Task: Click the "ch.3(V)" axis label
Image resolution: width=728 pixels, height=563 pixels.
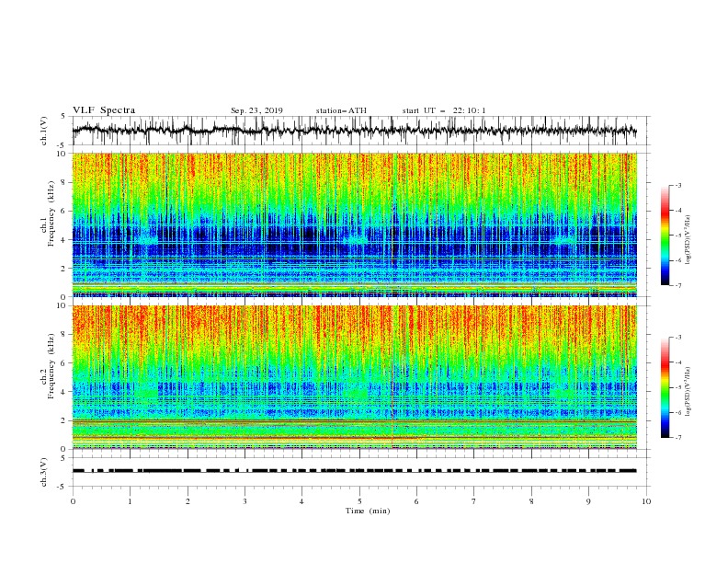Action: click(44, 472)
